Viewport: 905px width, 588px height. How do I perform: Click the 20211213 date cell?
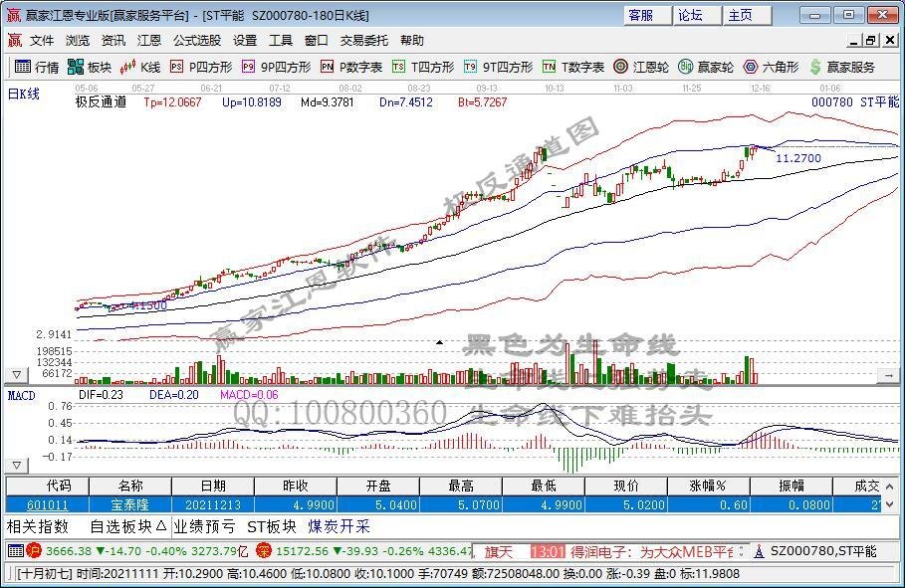pos(213,504)
